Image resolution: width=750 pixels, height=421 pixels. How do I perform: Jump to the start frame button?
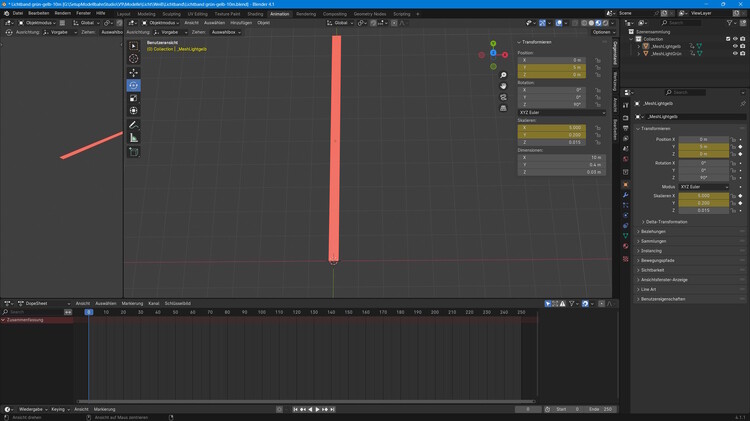(x=296, y=410)
